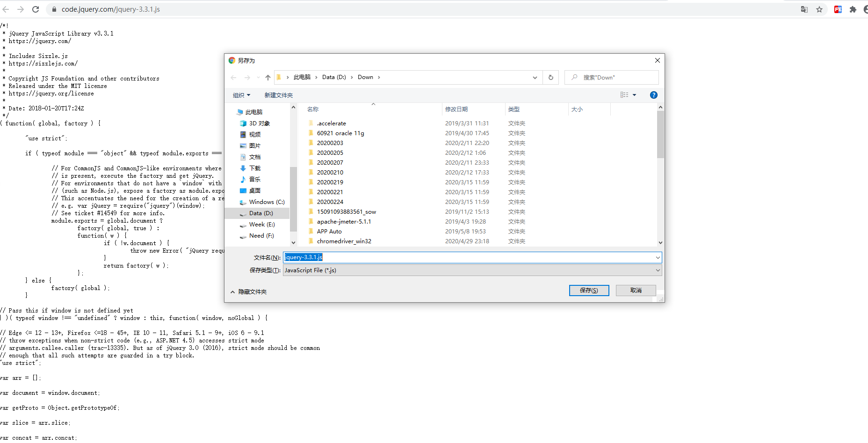The height and width of the screenshot is (443, 868).
Task: Expand the address path history dropdown
Action: pos(535,78)
